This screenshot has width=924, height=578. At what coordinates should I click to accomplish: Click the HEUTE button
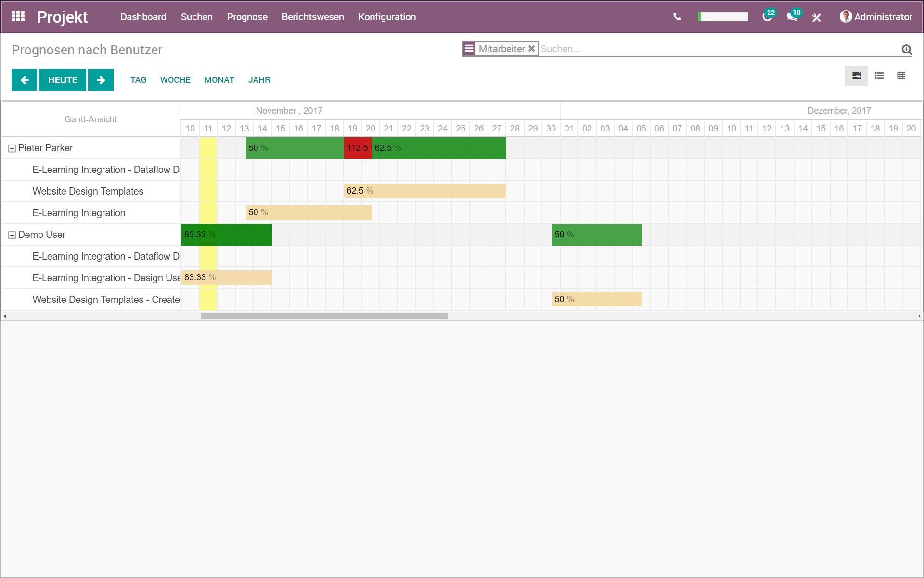pos(63,80)
